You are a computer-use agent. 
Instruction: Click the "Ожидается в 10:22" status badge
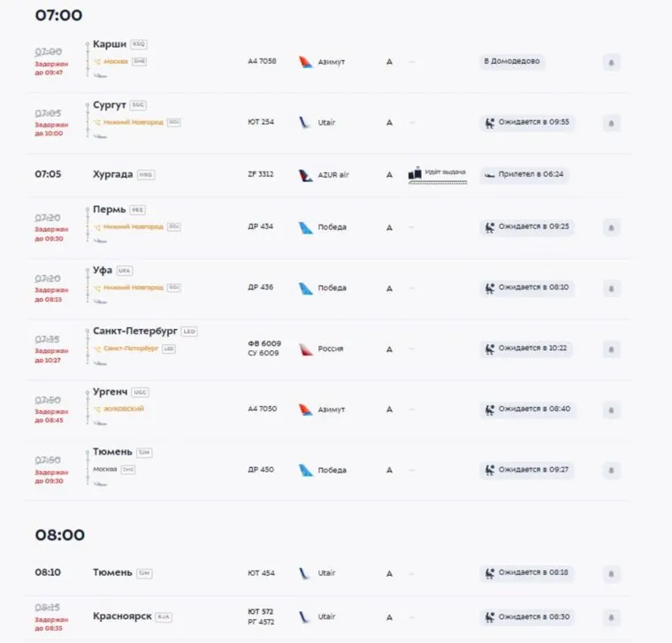(527, 348)
